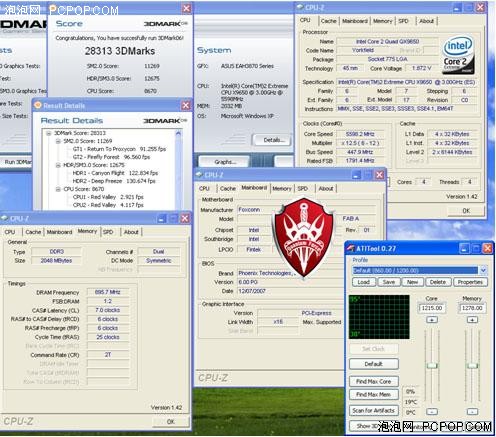Click the ATITool Memory clock slider handle

pos(472,366)
